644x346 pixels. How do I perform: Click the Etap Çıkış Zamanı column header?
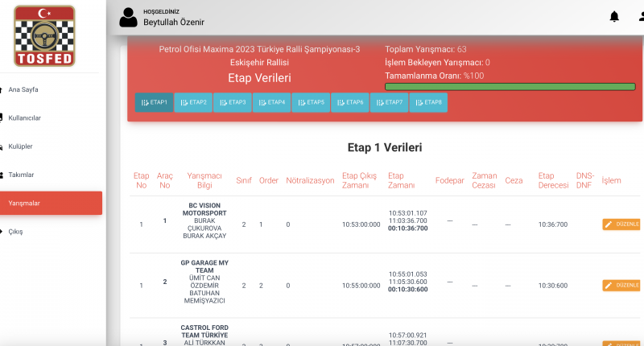(359, 180)
